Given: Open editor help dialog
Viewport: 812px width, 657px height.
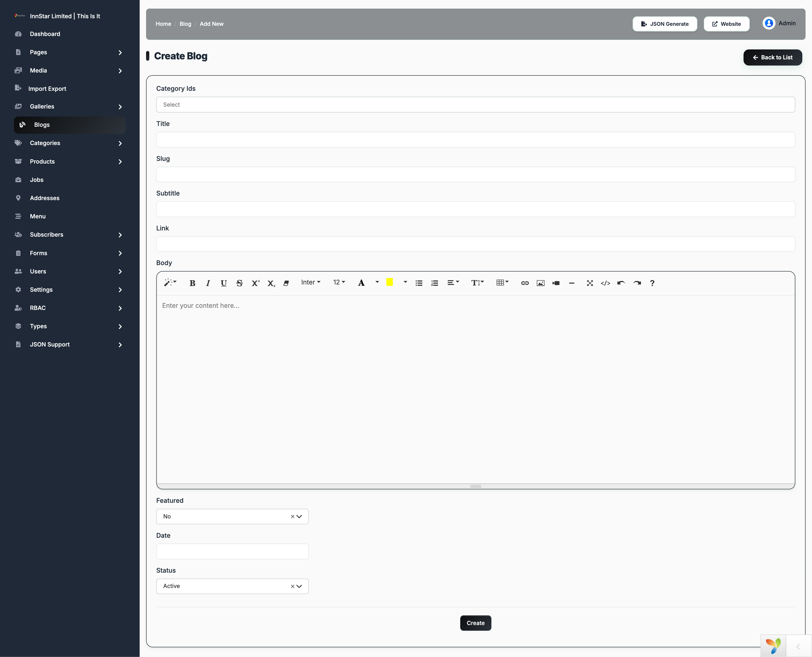Looking at the screenshot, I should pyautogui.click(x=652, y=283).
